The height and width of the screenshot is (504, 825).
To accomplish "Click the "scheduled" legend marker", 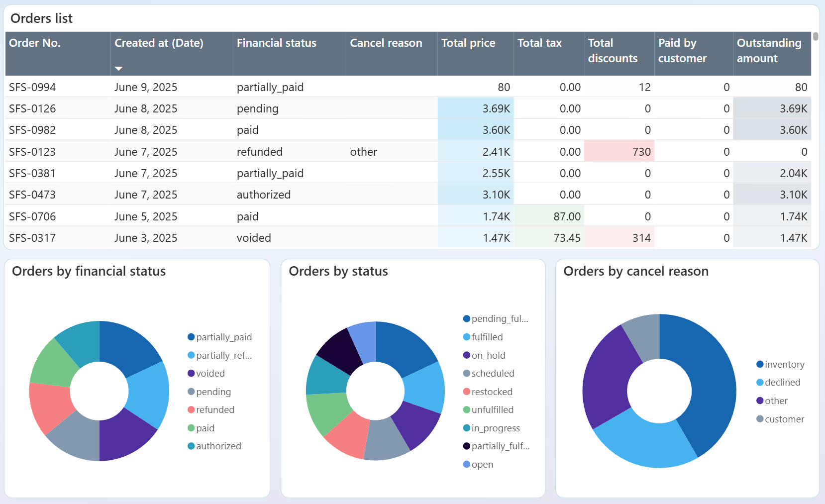I will coord(466,373).
